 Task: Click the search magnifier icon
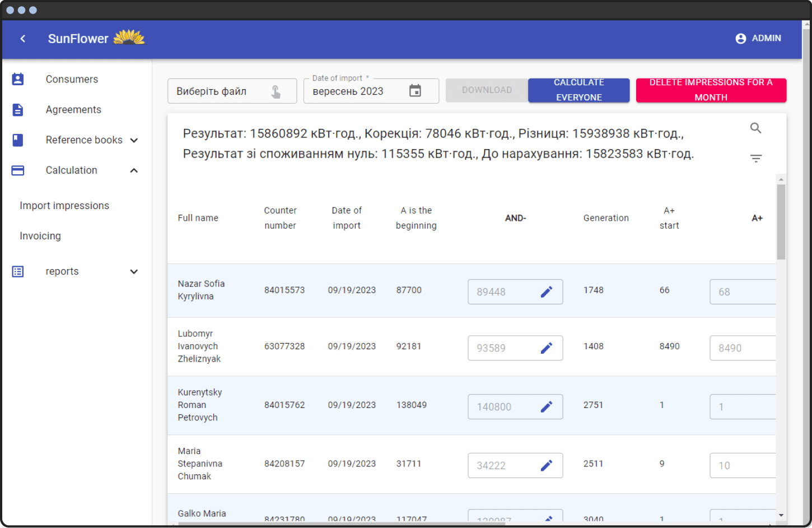pyautogui.click(x=755, y=128)
